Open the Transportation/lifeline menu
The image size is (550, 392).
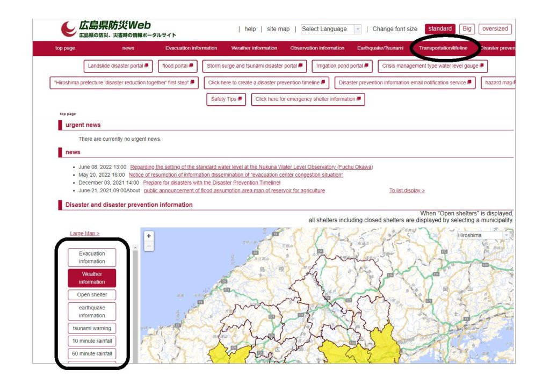(x=443, y=48)
